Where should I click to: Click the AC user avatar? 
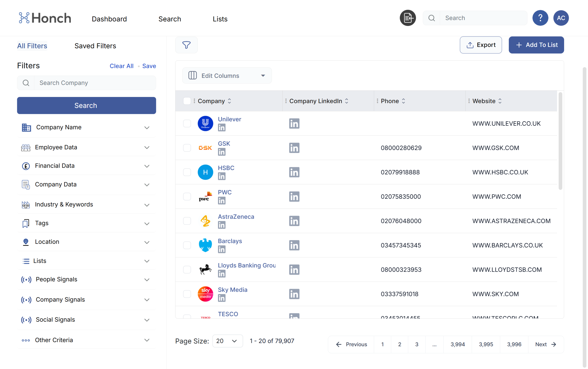pos(561,18)
